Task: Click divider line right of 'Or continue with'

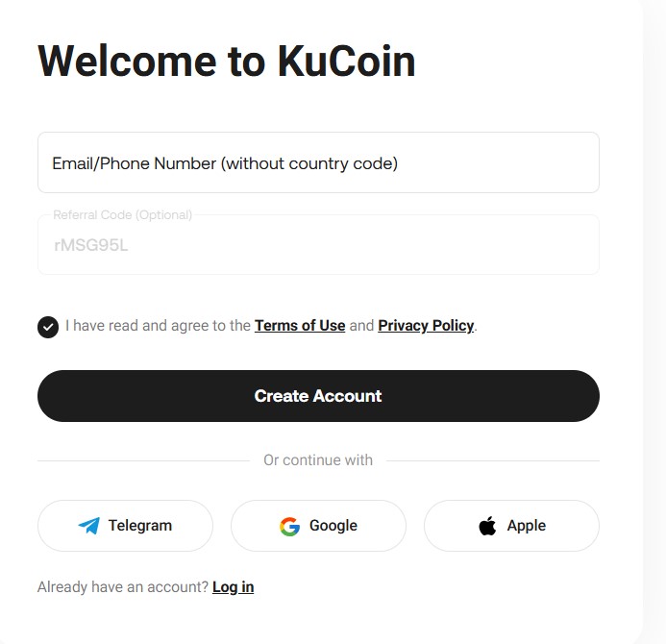Action: click(x=492, y=460)
